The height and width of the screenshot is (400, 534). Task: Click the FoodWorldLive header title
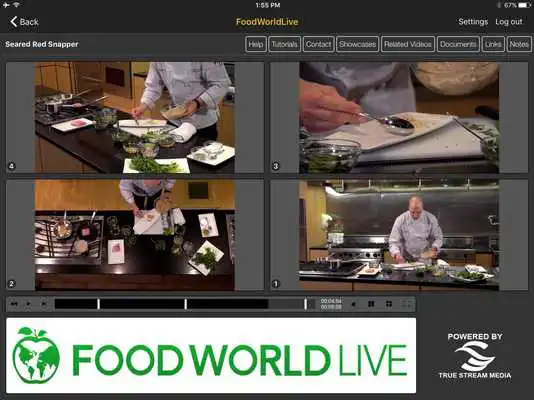pos(267,22)
